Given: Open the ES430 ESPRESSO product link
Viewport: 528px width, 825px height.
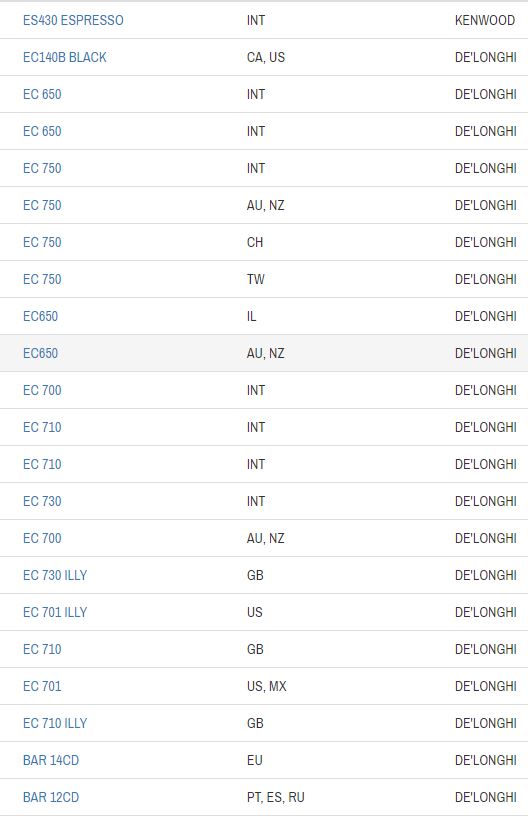Looking at the screenshot, I should click(73, 20).
